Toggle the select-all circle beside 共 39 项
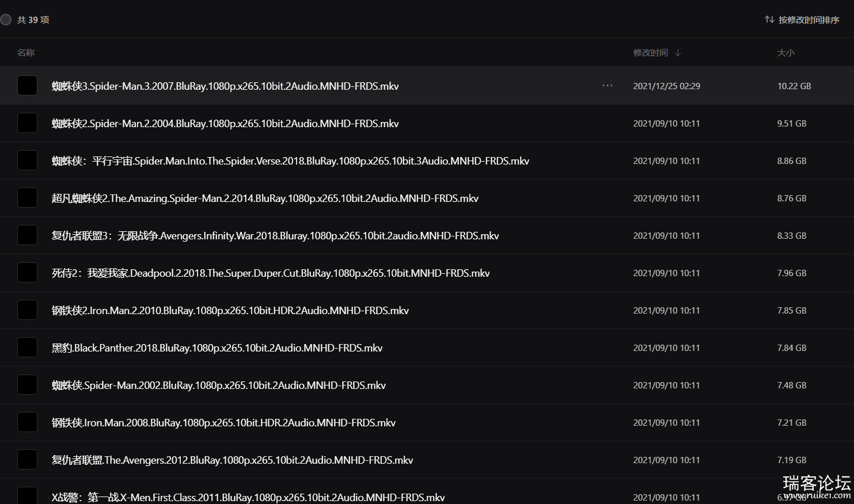This screenshot has height=504, width=854. click(6, 20)
